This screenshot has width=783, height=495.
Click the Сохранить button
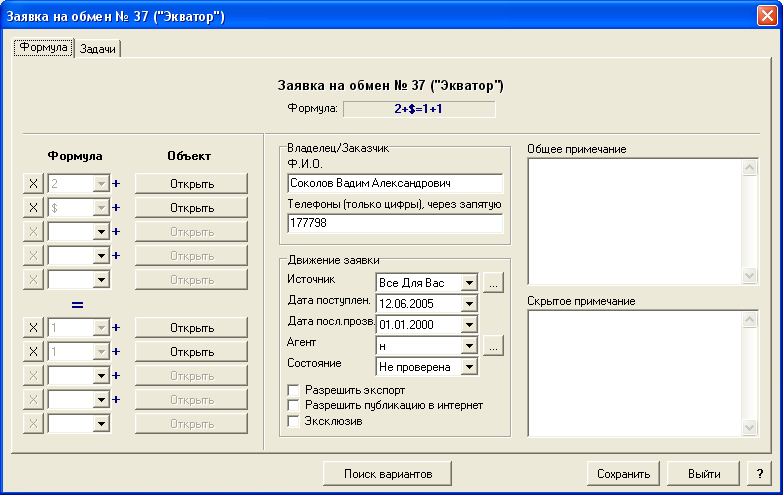coord(623,474)
